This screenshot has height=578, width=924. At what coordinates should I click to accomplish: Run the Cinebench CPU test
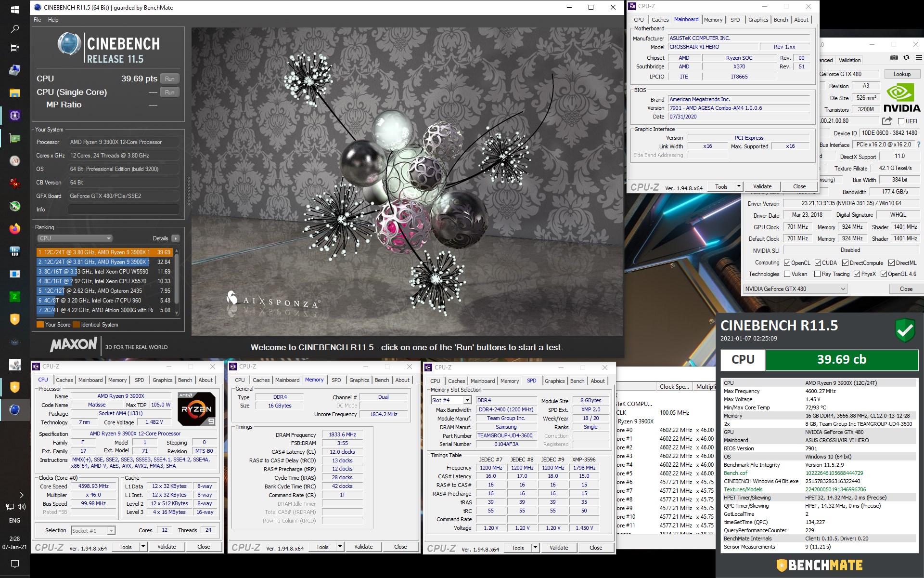[169, 79]
